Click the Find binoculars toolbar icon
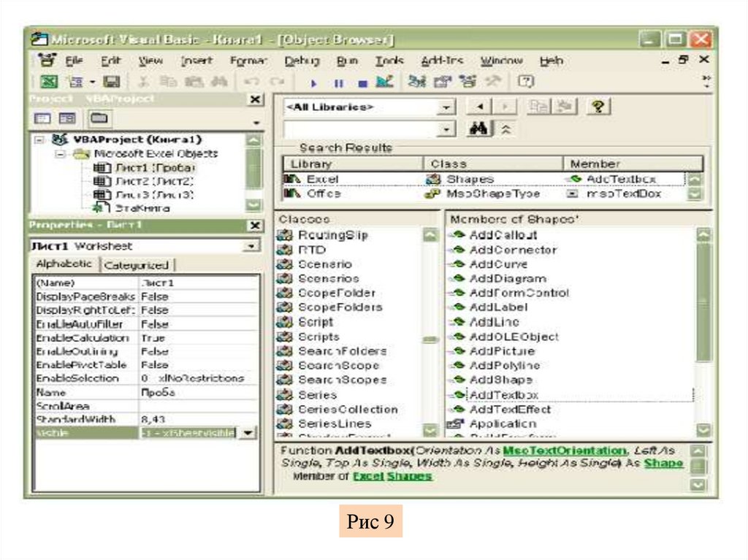Viewport: 748px width, 560px height. tap(219, 82)
